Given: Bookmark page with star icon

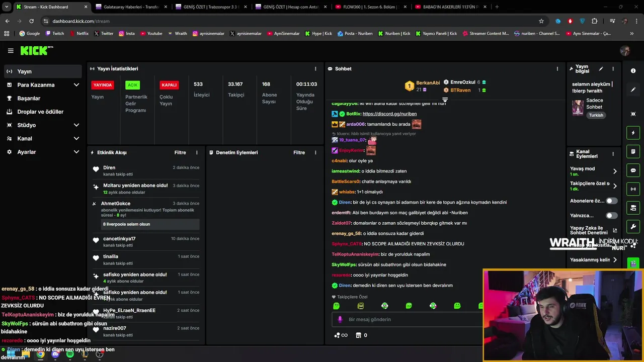Looking at the screenshot, I should (541, 21).
